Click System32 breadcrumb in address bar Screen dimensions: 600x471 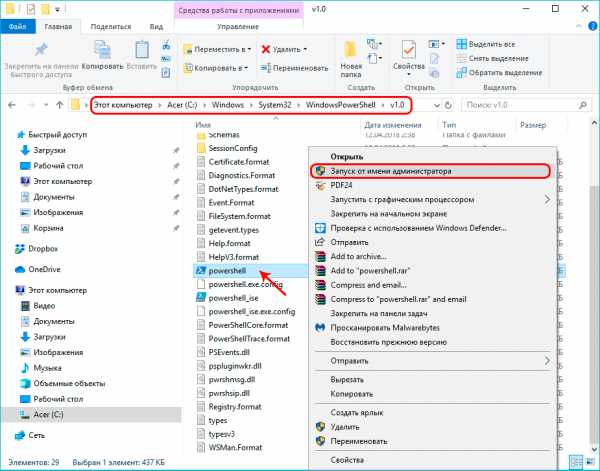[x=274, y=105]
